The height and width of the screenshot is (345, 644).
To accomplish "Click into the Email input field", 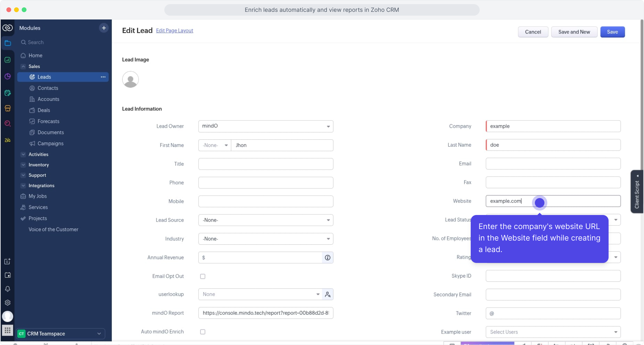I will (x=553, y=164).
